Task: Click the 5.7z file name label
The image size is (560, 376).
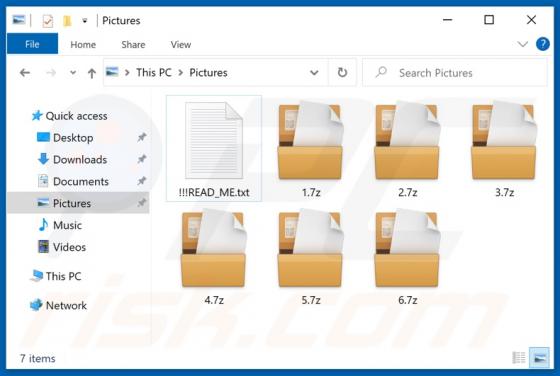Action: tap(311, 300)
